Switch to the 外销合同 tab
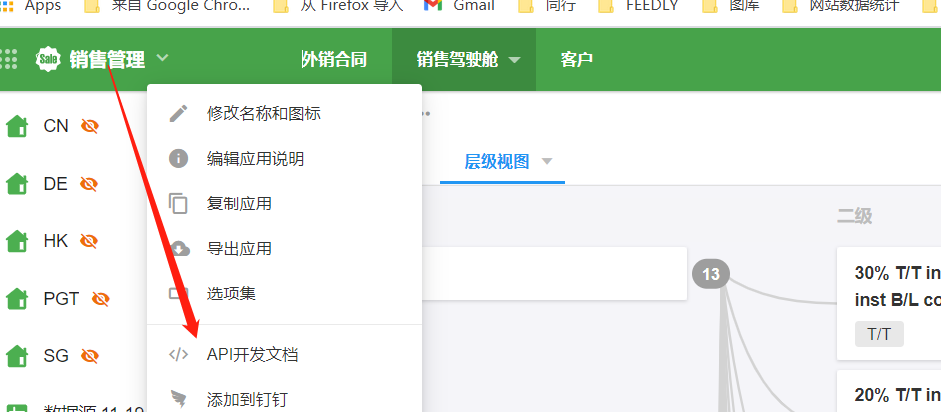941x412 pixels. [333, 60]
